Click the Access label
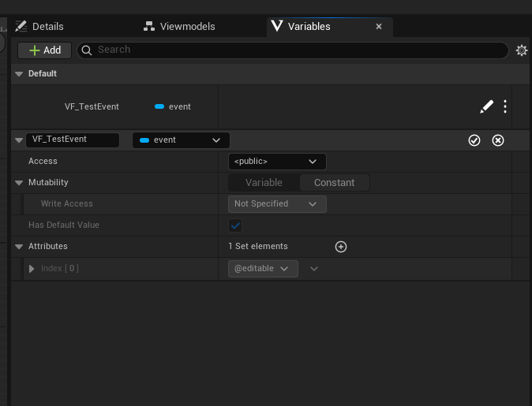The image size is (532, 406). 43,161
